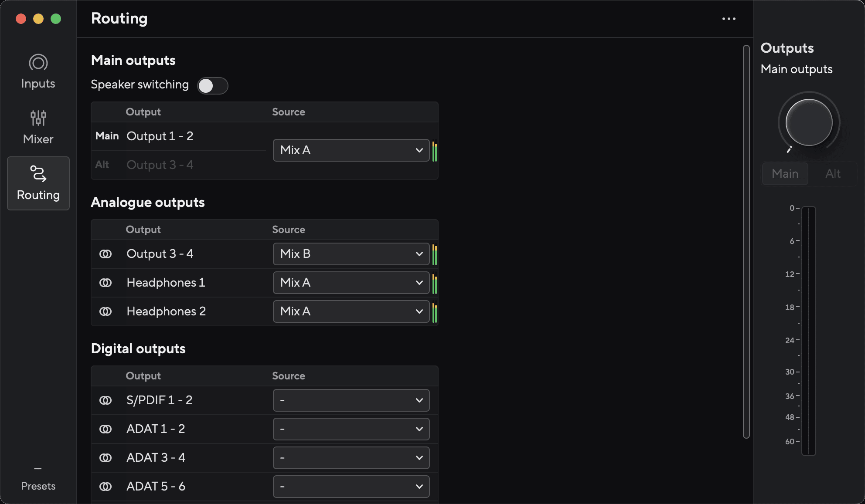865x504 pixels.
Task: Toggle stereo link for ADAT 3 - 4
Action: (x=106, y=458)
